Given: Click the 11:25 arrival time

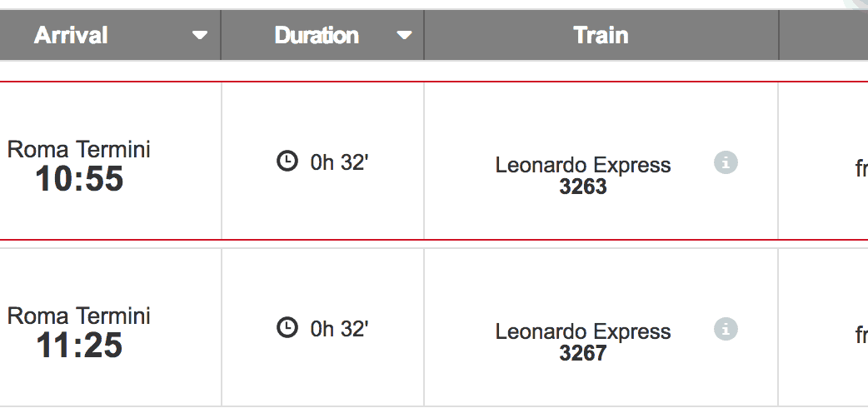Looking at the screenshot, I should point(79,346).
